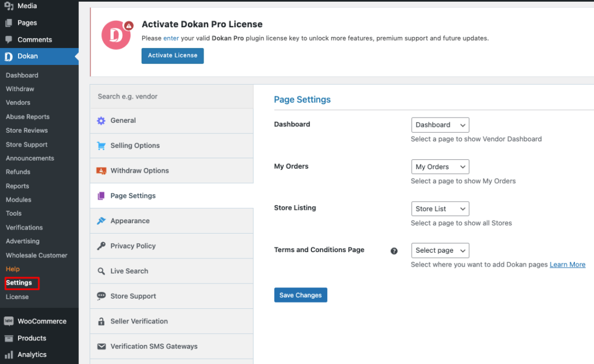Open the Select page dropdown
594x364 pixels.
click(x=440, y=250)
